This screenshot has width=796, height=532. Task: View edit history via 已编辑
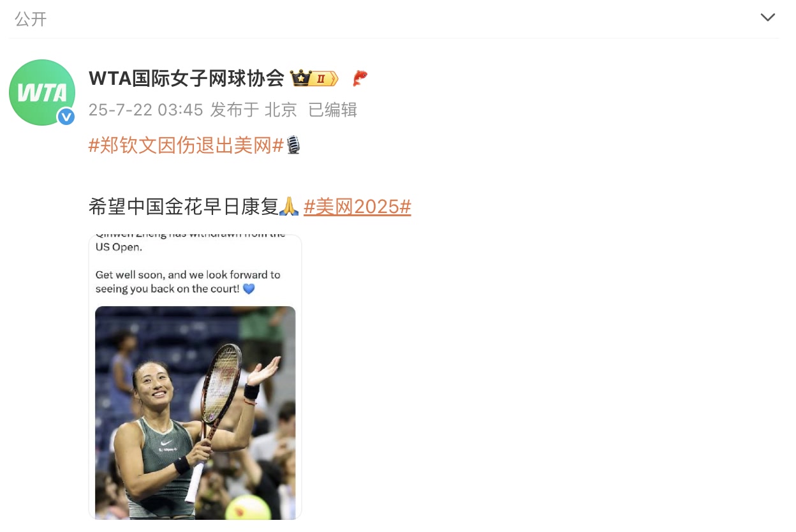332,110
